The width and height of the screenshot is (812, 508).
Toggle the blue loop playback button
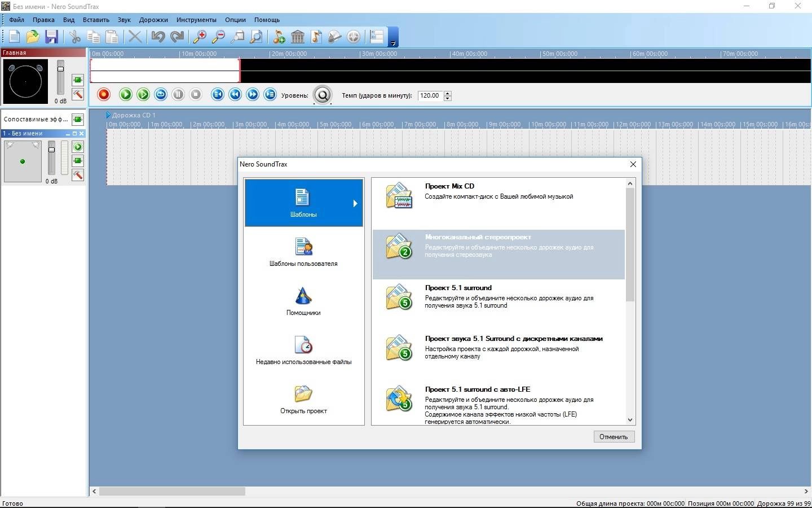tap(161, 94)
